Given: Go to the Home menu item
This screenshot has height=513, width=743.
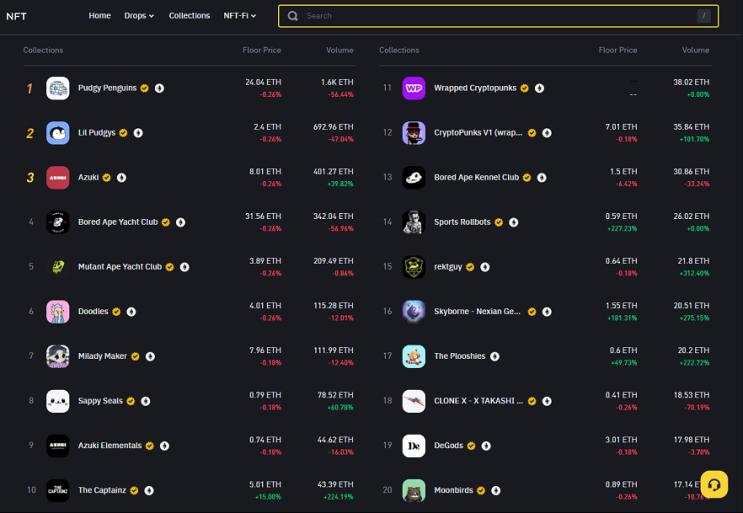Looking at the screenshot, I should pyautogui.click(x=100, y=16).
